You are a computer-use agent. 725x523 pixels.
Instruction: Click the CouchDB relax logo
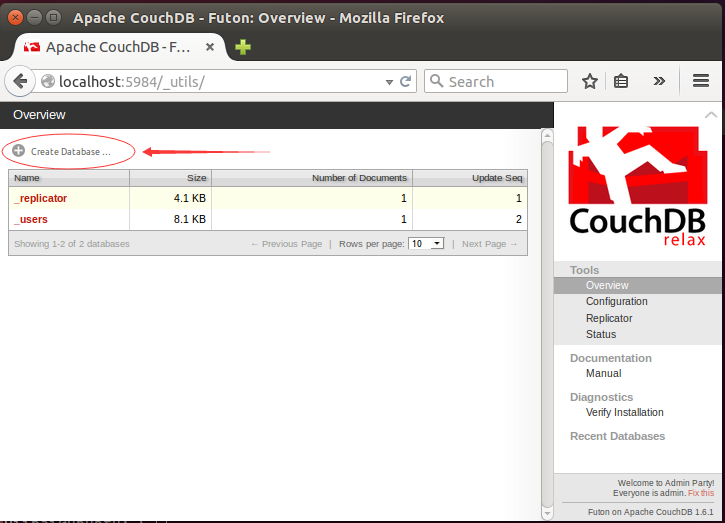638,185
